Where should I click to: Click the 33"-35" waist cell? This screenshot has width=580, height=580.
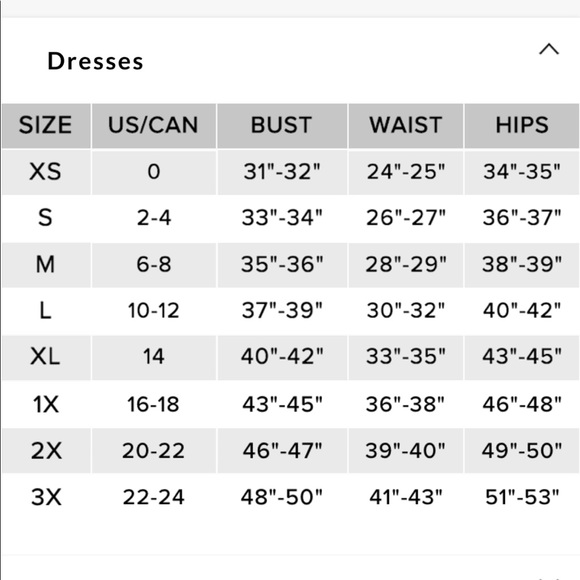pos(406,357)
